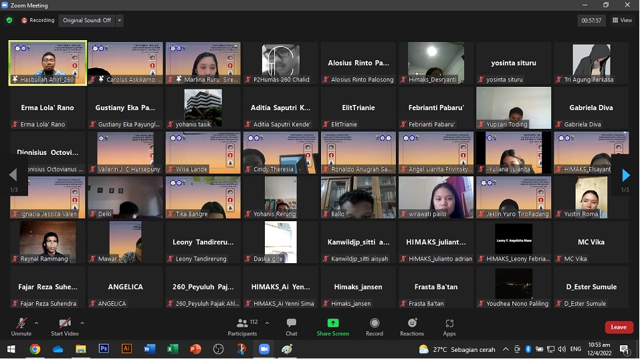Select Hasbullah Ahiri_260 video tile
The width and height of the screenshot is (642, 364).
(47, 63)
